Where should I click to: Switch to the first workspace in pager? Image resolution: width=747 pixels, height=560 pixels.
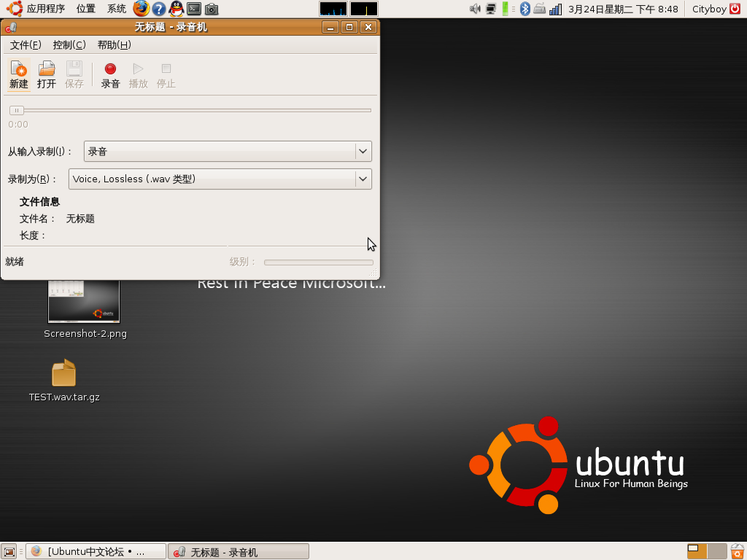click(697, 551)
